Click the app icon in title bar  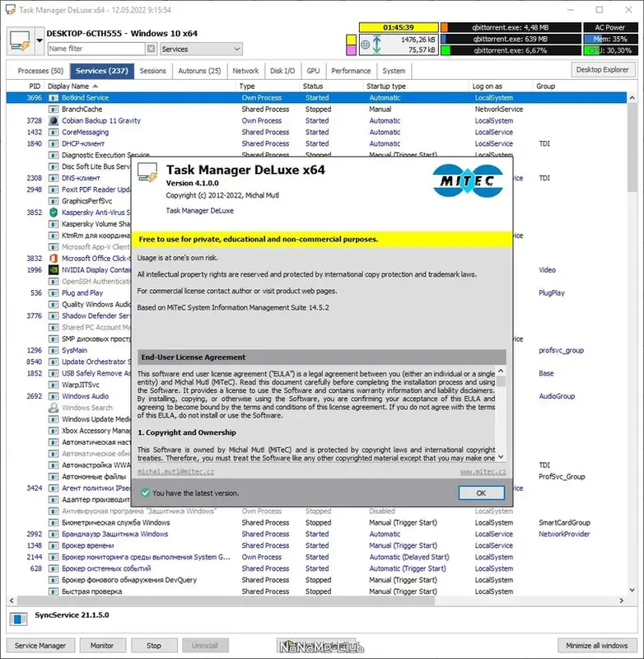(x=11, y=10)
